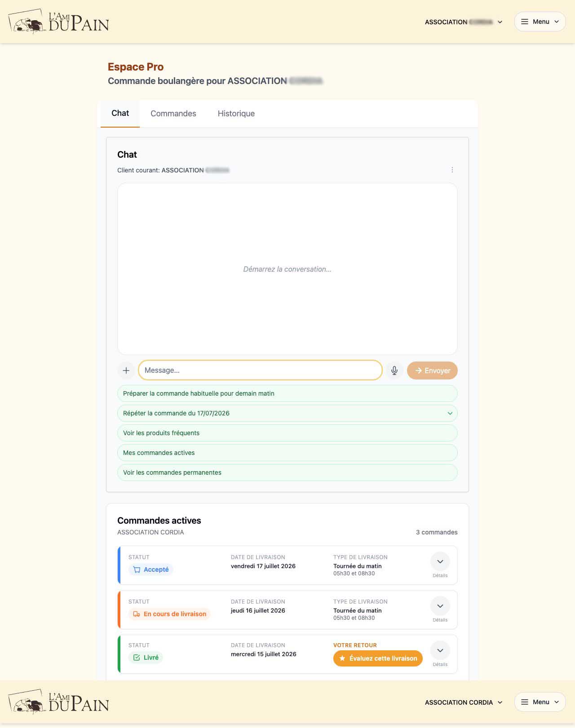
Task: Click 'Tournée du matin' in the Accepté order
Action: 358,566
